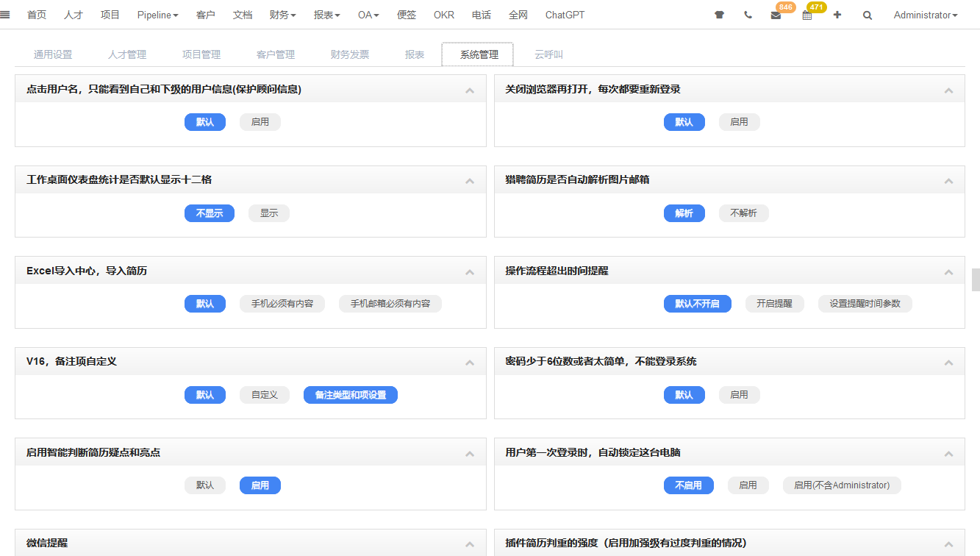Screen dimensions: 980x556
Task: Click the phone handset icon in the top bar
Action: coord(748,14)
